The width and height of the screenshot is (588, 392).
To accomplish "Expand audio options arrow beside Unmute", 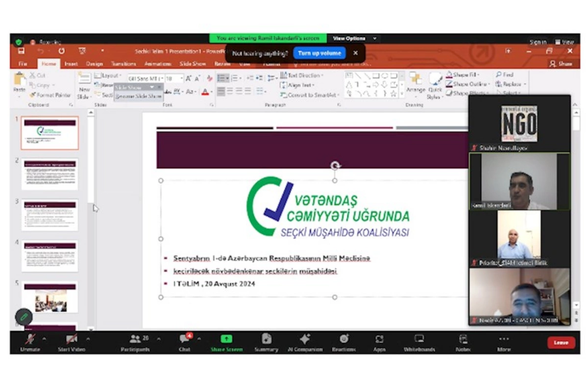I will pos(44,339).
